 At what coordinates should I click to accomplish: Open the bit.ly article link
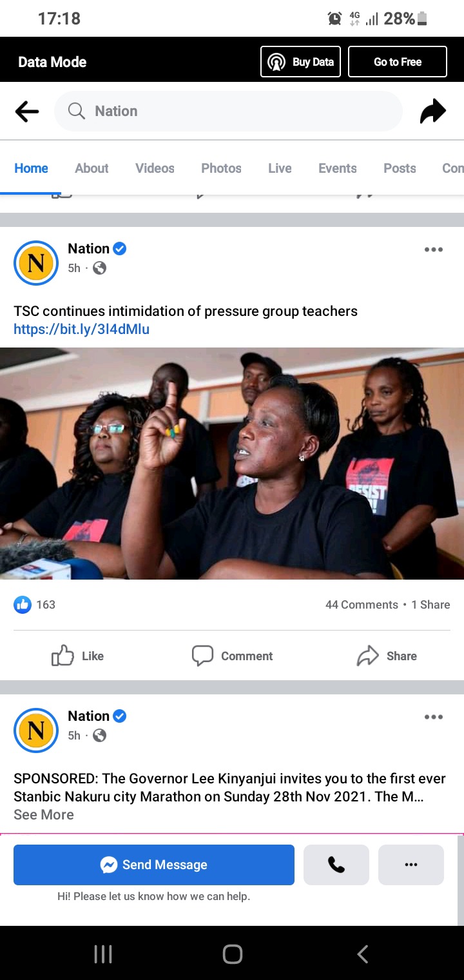click(81, 329)
